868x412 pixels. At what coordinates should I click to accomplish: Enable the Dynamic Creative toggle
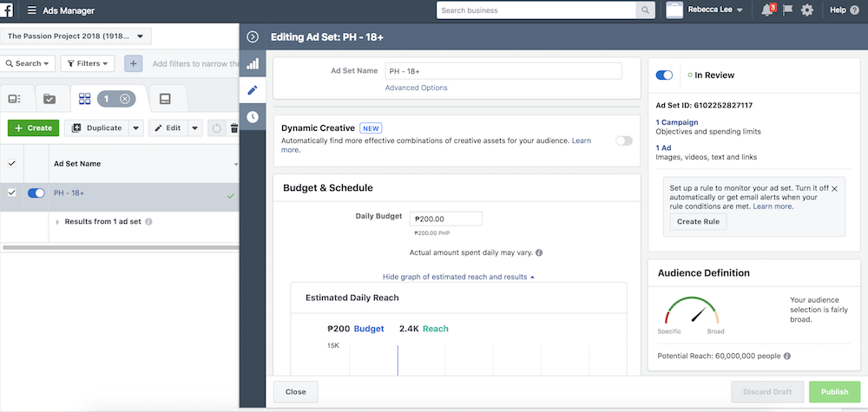[x=624, y=141]
